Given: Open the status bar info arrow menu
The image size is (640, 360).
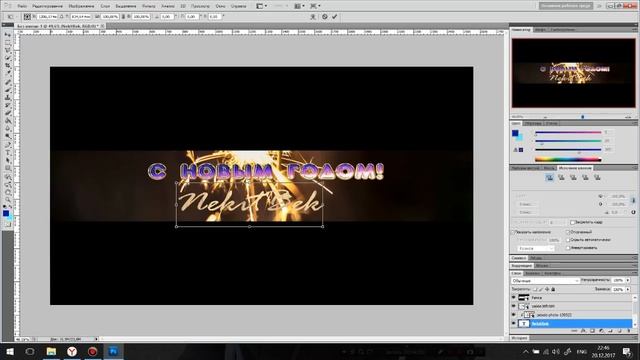Looking at the screenshot, I should pyautogui.click(x=96, y=339).
